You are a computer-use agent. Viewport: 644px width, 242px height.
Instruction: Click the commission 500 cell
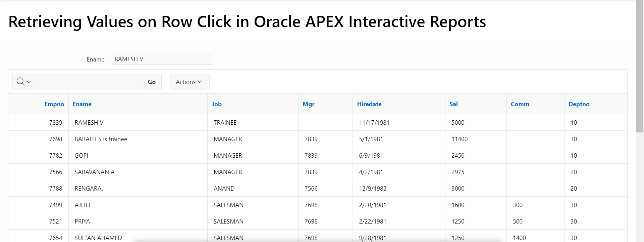(535, 221)
